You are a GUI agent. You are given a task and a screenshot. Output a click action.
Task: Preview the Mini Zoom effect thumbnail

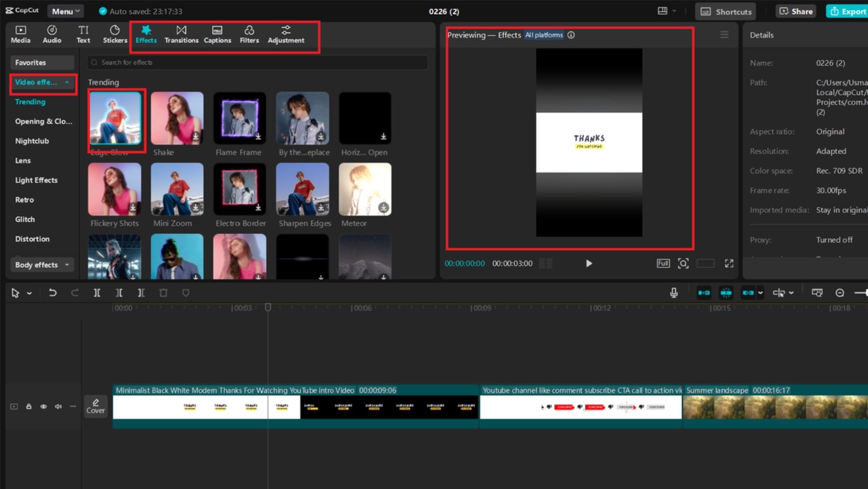tap(177, 189)
